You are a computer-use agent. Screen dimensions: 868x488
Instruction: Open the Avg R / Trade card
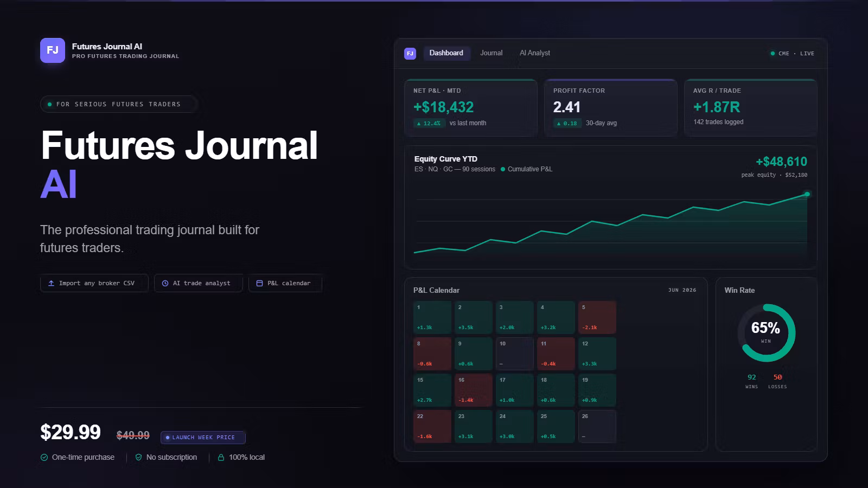751,107
